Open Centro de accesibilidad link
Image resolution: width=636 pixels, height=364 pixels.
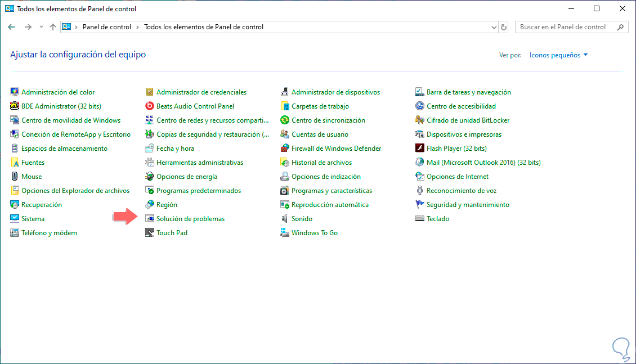pyautogui.click(x=461, y=106)
